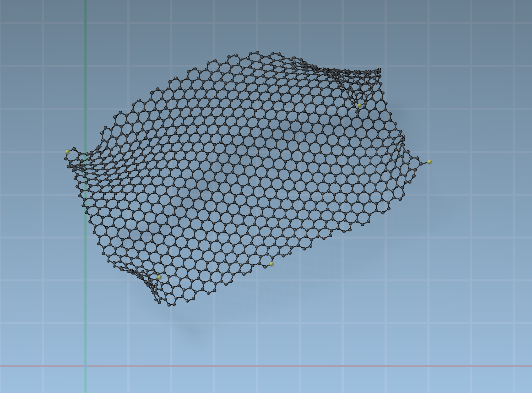Click the origin where green and red axes cross

pyautogui.click(x=86, y=366)
